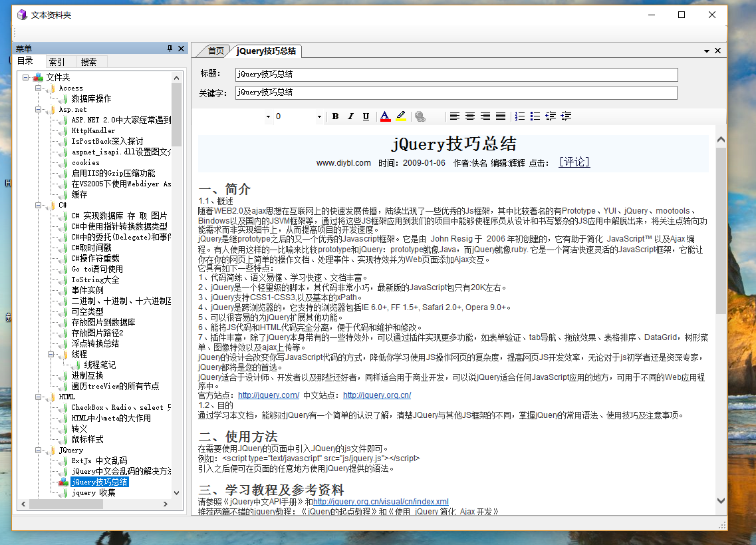Close the 菜单 side panel
Viewport: 756px width, 545px height.
182,49
